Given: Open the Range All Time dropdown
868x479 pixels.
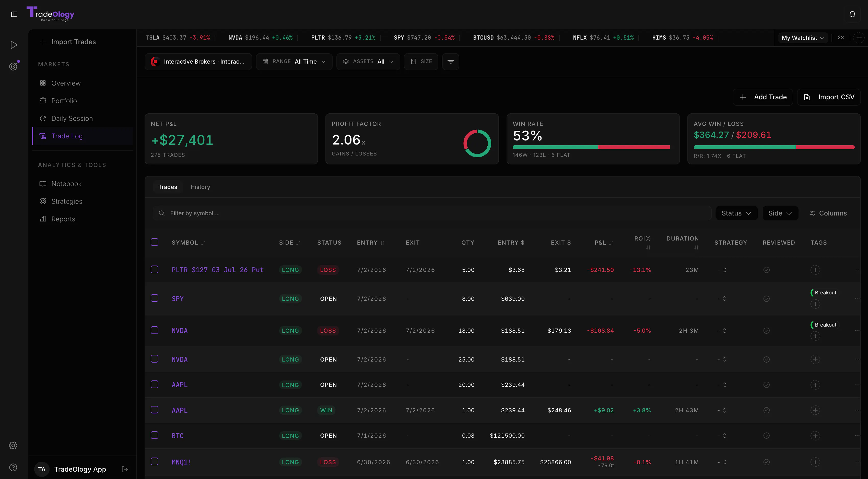Looking at the screenshot, I should tap(294, 62).
